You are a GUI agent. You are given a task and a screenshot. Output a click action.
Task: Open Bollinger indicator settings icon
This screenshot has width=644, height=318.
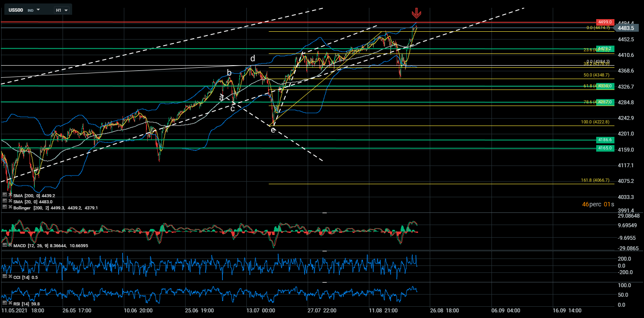[x=4, y=208]
